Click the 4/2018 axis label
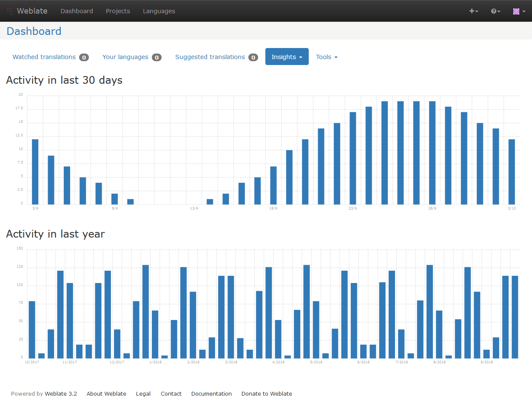Screen dimensions: 532x402 tap(278, 362)
